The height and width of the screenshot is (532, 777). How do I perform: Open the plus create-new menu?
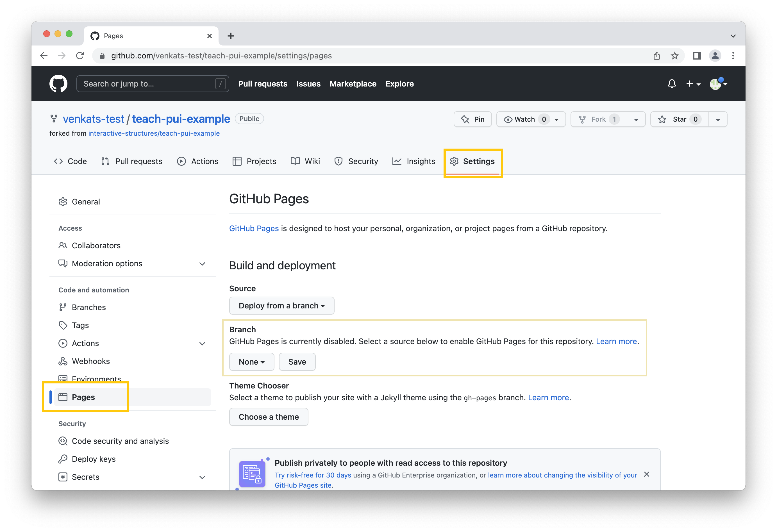[693, 84]
